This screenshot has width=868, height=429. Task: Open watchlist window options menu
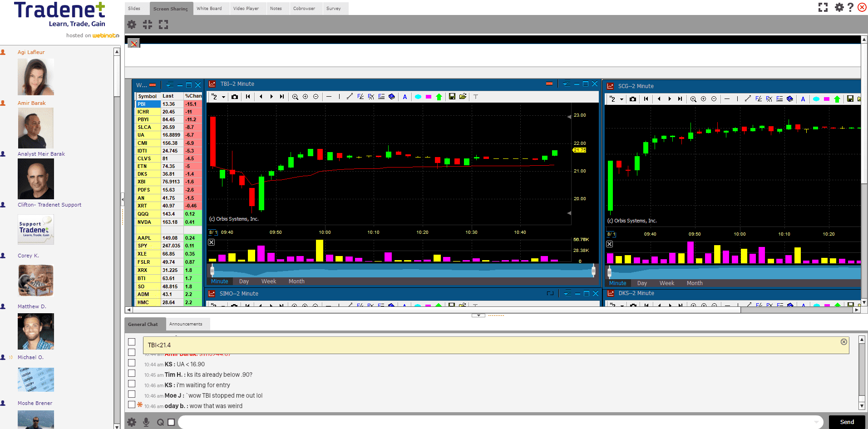(x=170, y=85)
